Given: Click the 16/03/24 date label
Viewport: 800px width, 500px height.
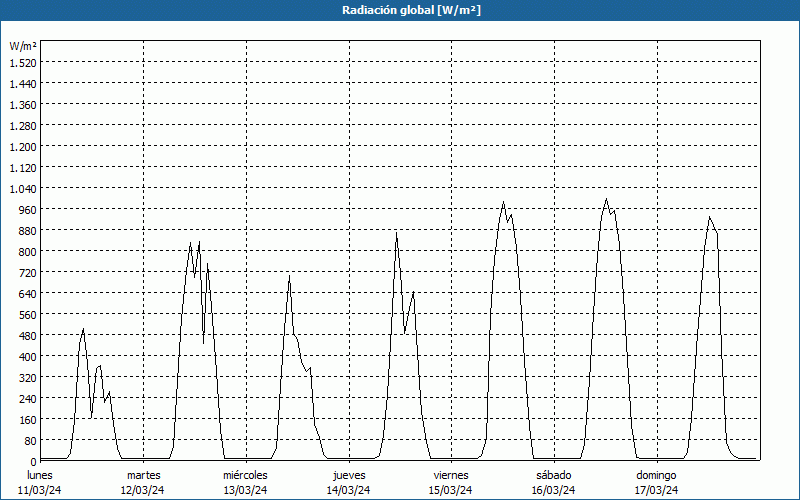Looking at the screenshot, I should [554, 490].
